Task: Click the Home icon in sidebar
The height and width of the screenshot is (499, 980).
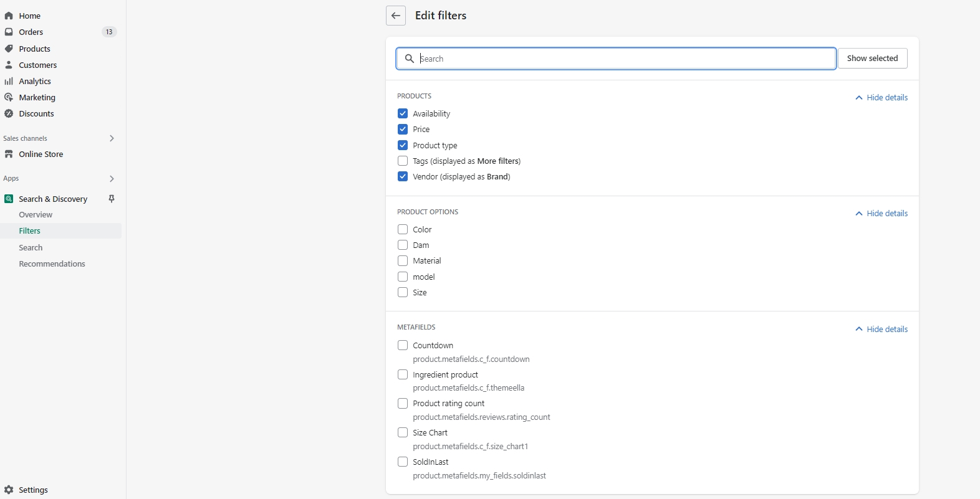Action: tap(9, 16)
